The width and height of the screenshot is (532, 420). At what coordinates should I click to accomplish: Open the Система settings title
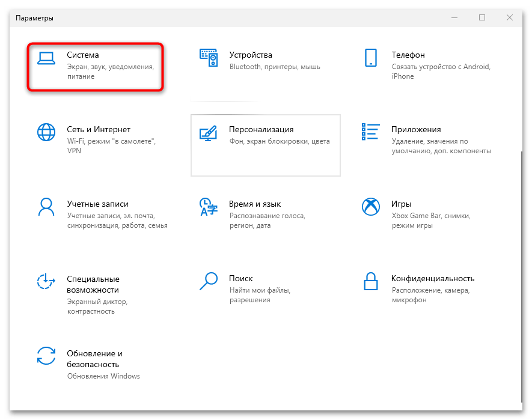pos(83,55)
